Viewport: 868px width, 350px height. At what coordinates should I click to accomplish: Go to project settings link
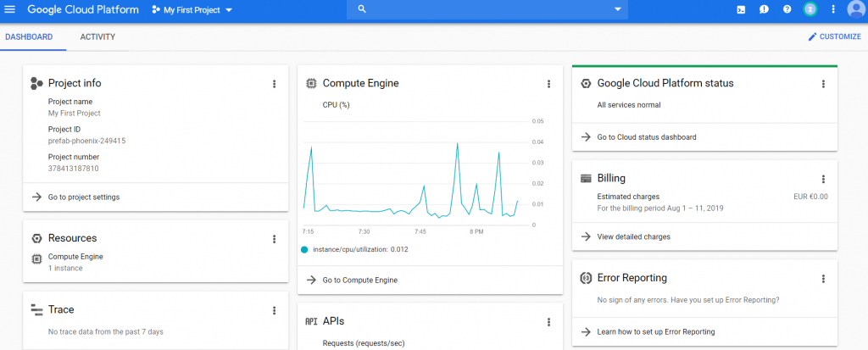pos(84,197)
